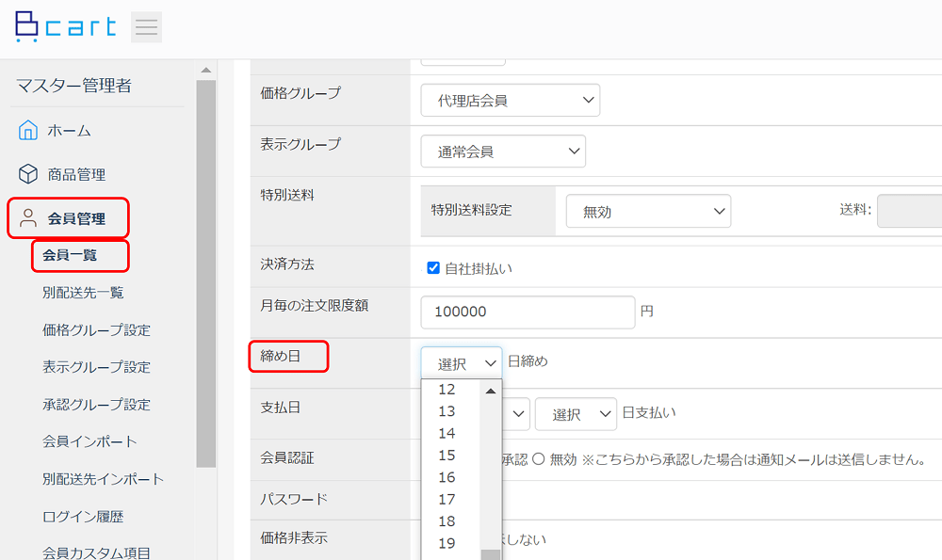Open 承認グループ設定 in the sidebar
Image resolution: width=942 pixels, height=560 pixels.
pyautogui.click(x=96, y=405)
